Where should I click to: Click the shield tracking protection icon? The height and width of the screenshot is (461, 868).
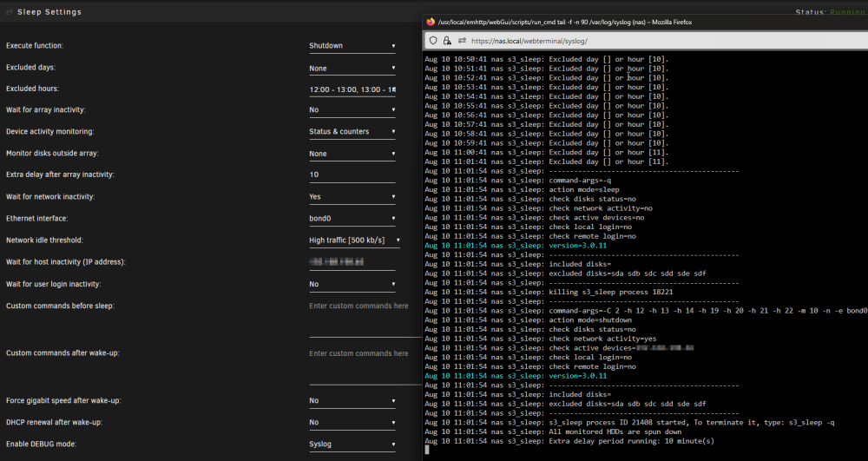click(x=433, y=41)
